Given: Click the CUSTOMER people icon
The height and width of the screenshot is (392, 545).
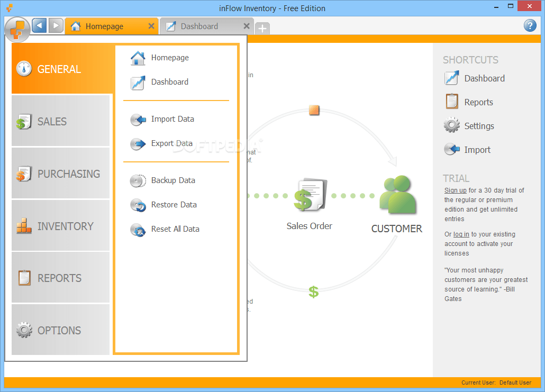Looking at the screenshot, I should pyautogui.click(x=397, y=195).
